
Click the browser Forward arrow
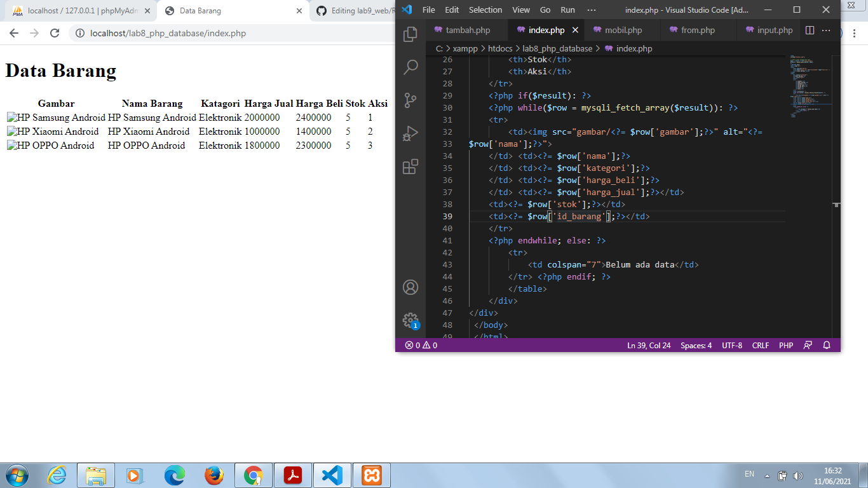tap(34, 33)
